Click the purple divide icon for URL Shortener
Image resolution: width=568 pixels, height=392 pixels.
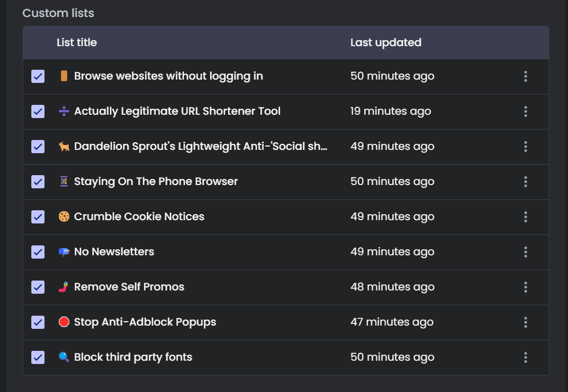(64, 111)
